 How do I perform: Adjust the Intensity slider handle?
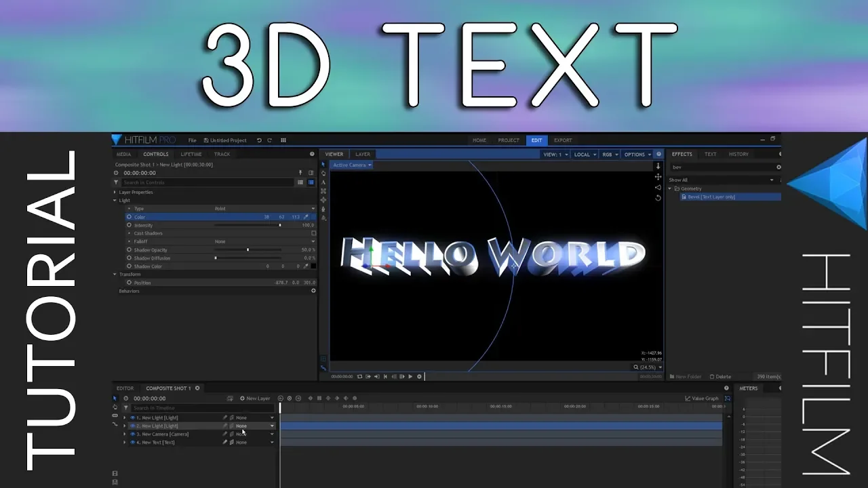[280, 225]
